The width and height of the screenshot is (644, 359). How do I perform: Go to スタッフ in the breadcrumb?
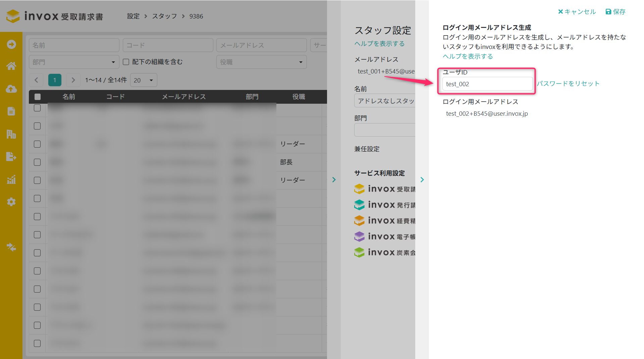(x=164, y=16)
